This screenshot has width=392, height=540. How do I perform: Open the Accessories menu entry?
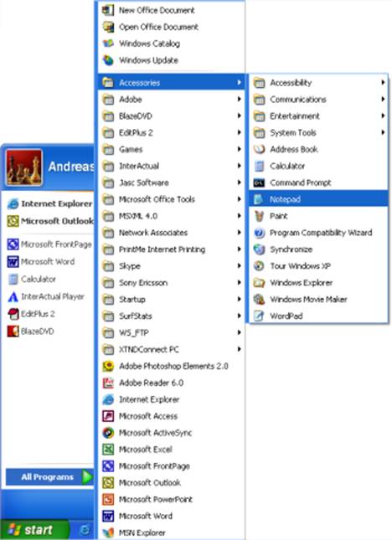(171, 82)
